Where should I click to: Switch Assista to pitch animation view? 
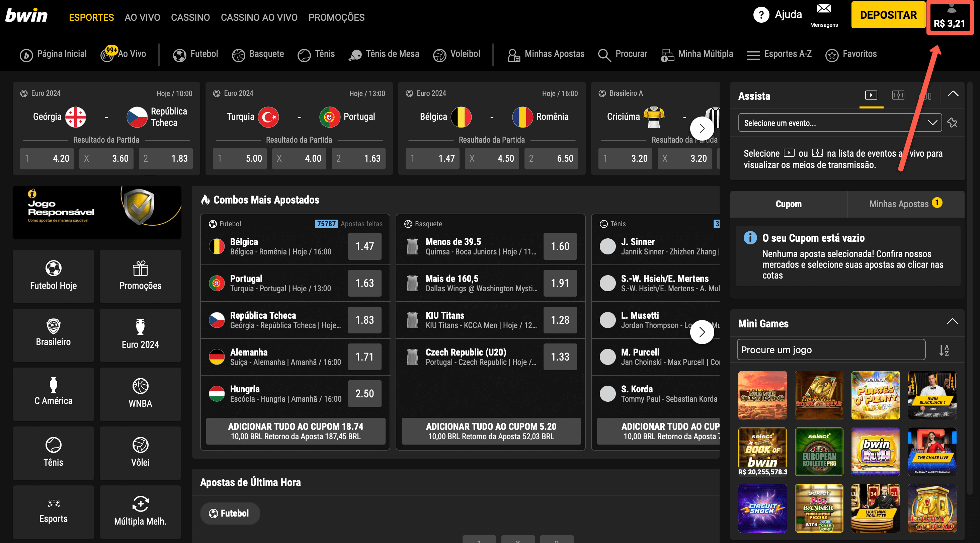[898, 95]
